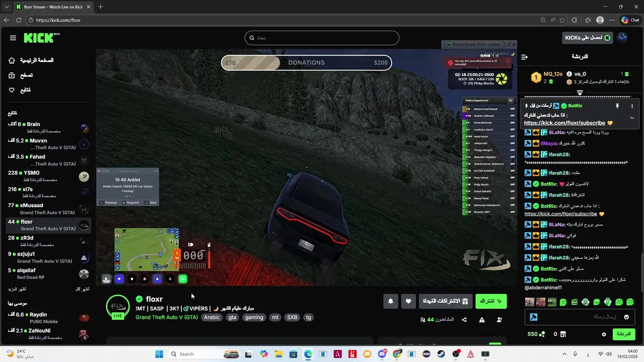Screen dimensions: 644x362
Task: Open the channel points 550 balance
Action: 536,334
